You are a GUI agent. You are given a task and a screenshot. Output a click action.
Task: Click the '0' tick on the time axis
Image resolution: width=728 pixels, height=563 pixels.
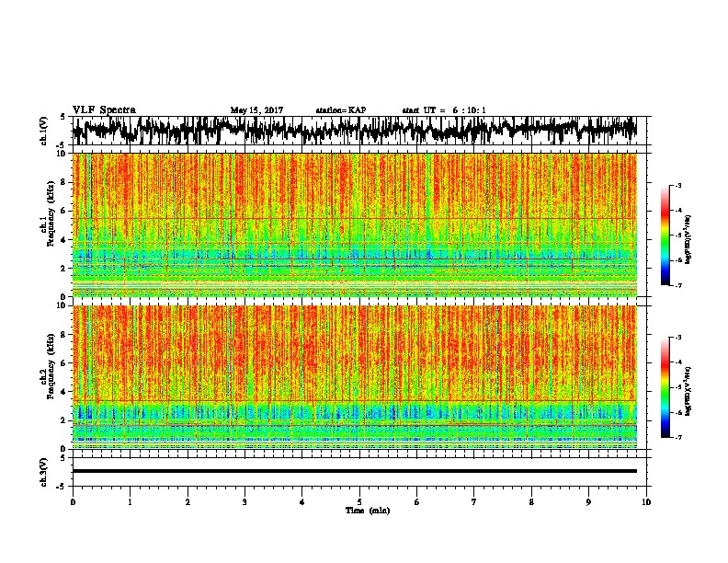73,502
